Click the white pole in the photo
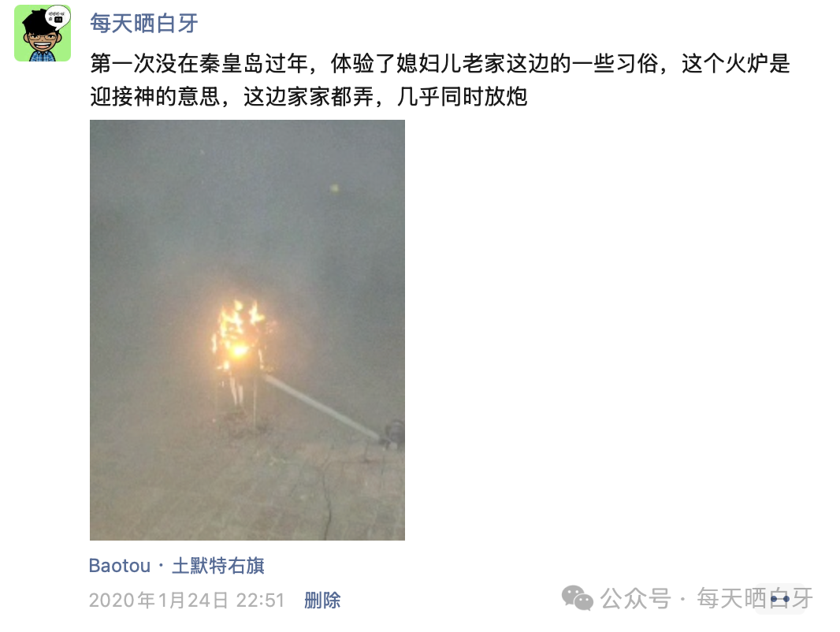Image resolution: width=840 pixels, height=632 pixels. click(x=322, y=408)
